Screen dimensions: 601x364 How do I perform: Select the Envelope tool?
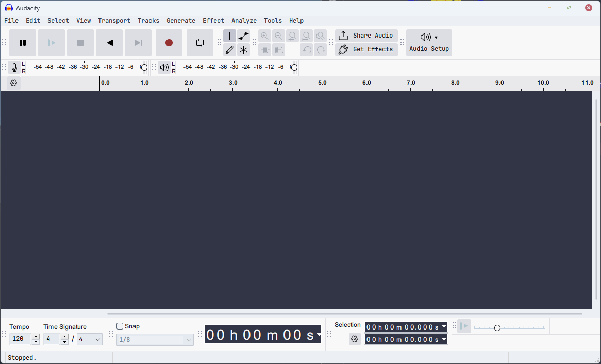(x=244, y=36)
